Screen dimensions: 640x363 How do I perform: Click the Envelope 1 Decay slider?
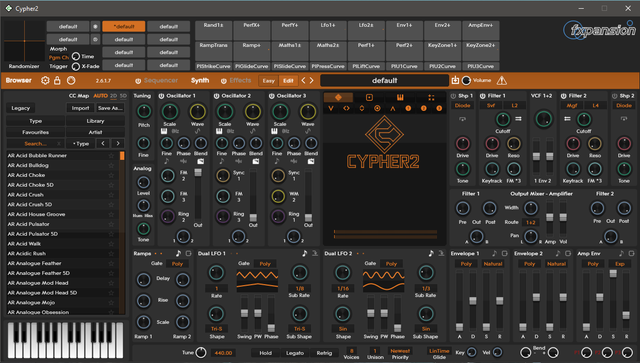click(x=473, y=301)
